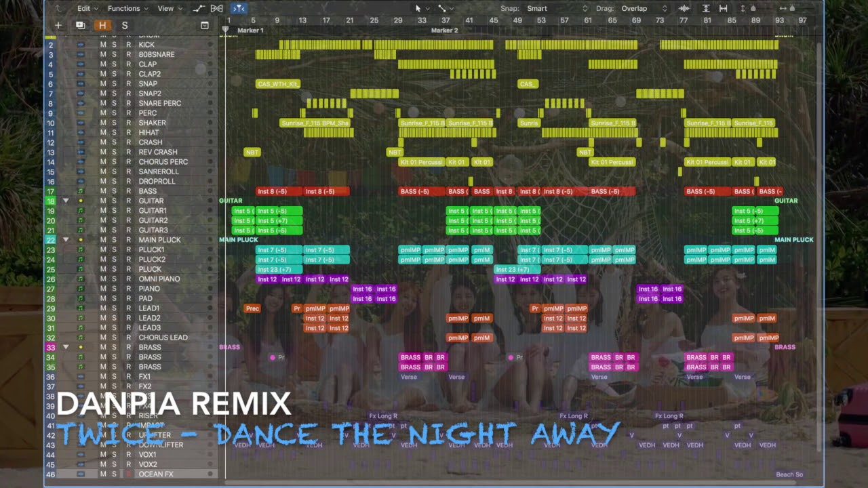The width and height of the screenshot is (868, 488).
Task: Click the CHORUS LEAD instrument icon
Action: [81, 338]
